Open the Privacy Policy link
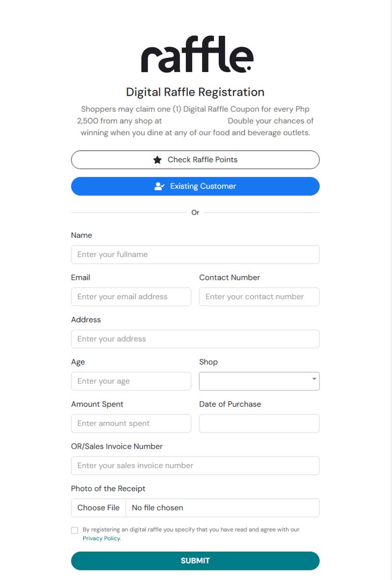Viewport: 392px width, 580px height. click(x=101, y=538)
